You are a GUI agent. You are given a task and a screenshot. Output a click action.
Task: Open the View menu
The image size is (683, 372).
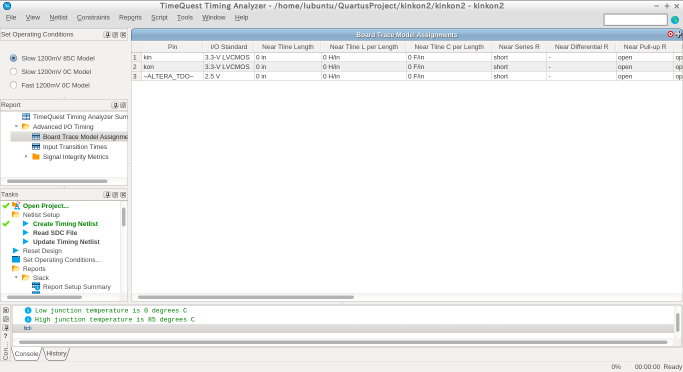33,17
